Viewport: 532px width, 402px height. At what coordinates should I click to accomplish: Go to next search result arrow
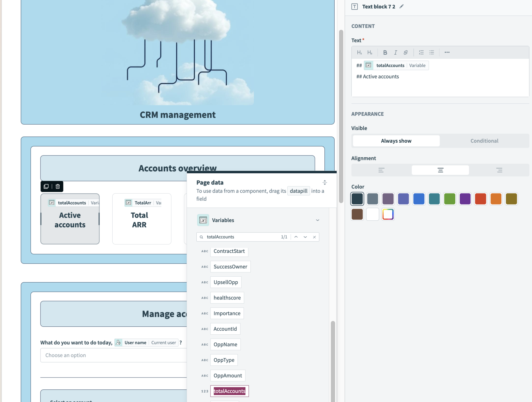pos(305,237)
